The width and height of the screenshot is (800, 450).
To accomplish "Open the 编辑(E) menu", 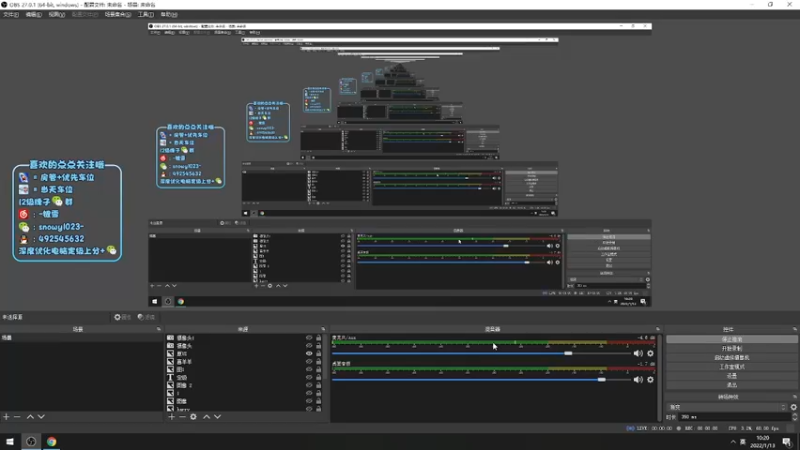I will coord(34,15).
